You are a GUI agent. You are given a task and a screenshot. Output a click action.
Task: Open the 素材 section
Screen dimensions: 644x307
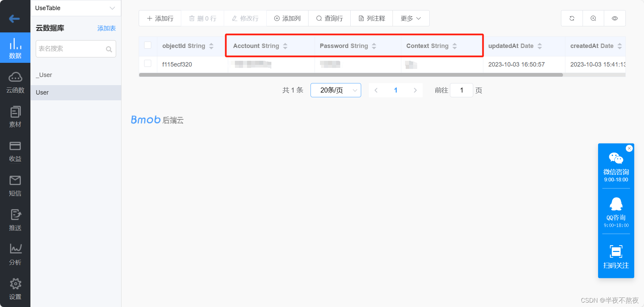pyautogui.click(x=15, y=117)
